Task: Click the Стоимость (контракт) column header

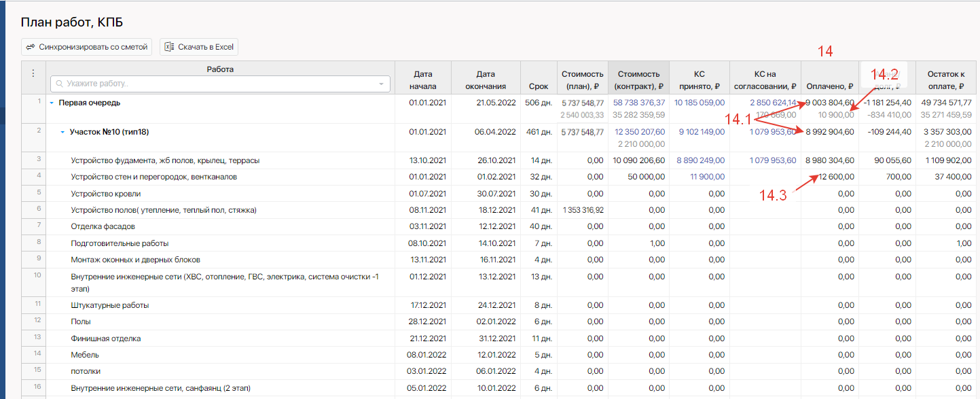Action: coord(638,80)
